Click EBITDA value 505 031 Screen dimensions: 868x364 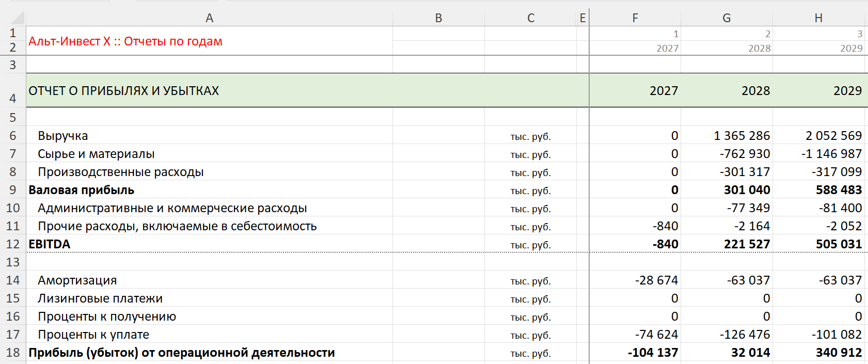point(839,244)
